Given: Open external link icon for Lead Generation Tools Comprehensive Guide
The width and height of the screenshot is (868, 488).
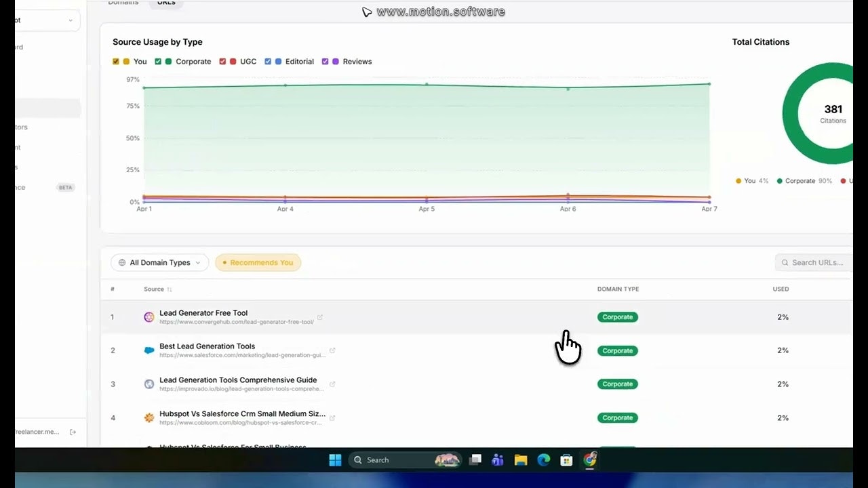Looking at the screenshot, I should pyautogui.click(x=332, y=384).
